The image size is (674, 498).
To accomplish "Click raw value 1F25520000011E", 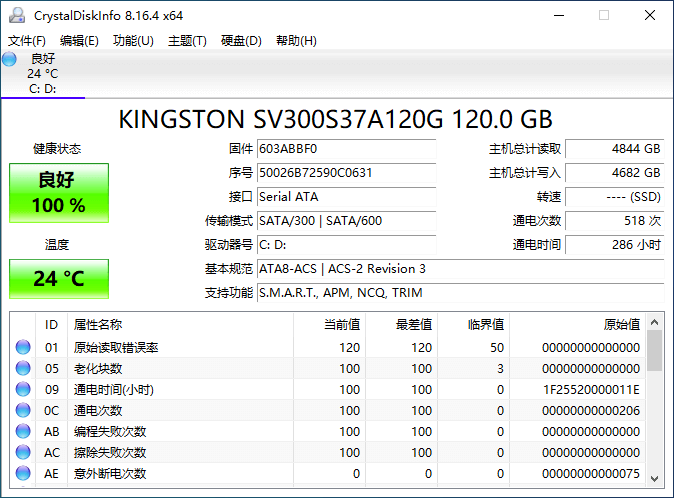I will coord(591,390).
